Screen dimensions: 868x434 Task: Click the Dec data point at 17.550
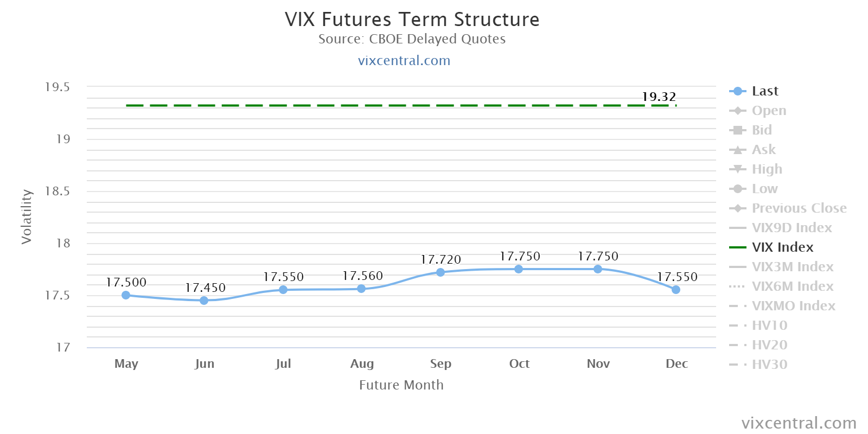tap(676, 290)
